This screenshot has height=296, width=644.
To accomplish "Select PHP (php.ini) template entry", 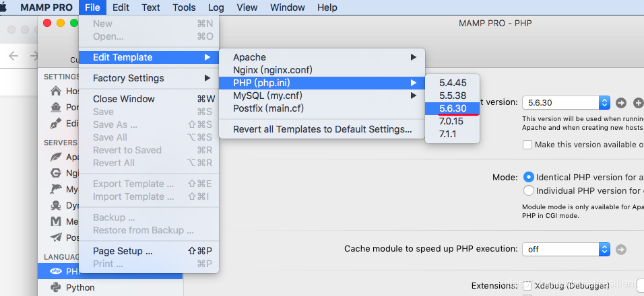I will [x=321, y=83].
